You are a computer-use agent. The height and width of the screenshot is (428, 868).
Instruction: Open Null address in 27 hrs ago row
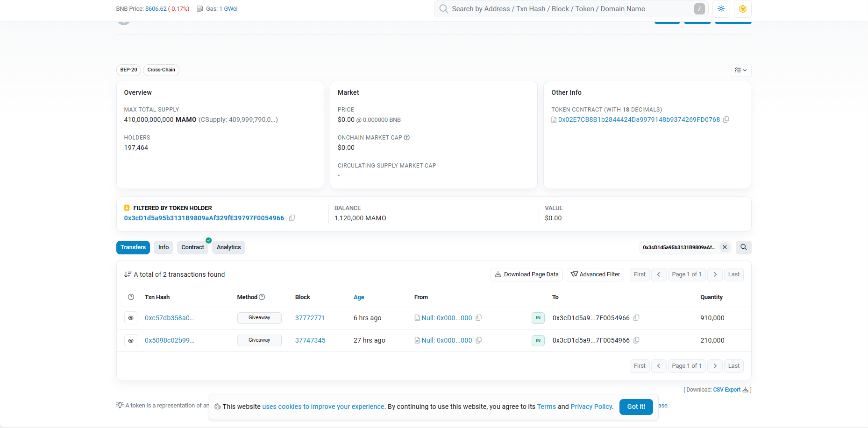(x=447, y=341)
